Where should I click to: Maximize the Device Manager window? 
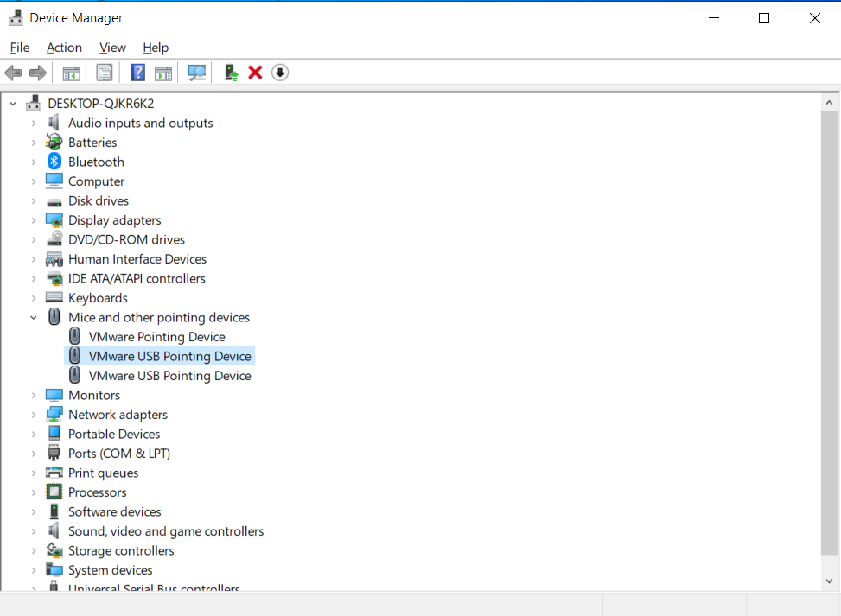tap(764, 17)
